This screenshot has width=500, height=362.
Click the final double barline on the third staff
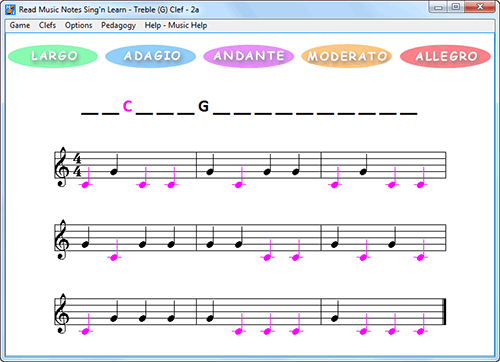(x=444, y=312)
